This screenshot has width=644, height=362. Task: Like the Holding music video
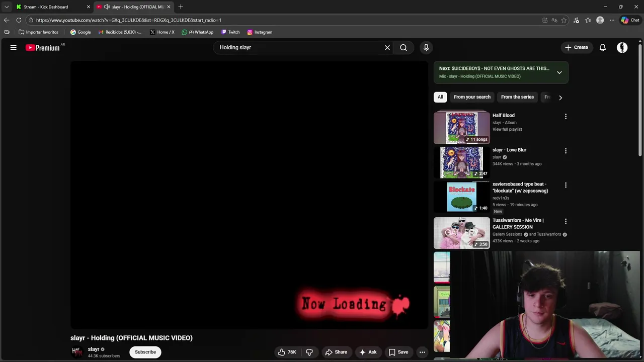[x=287, y=352]
